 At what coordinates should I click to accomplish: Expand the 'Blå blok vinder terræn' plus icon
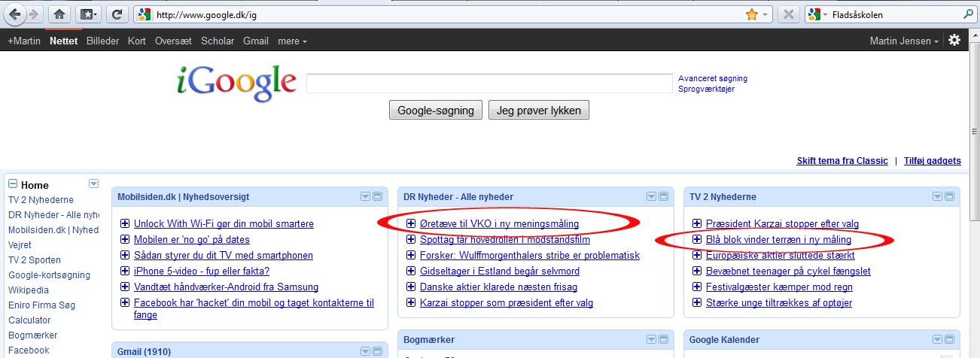[x=697, y=239]
